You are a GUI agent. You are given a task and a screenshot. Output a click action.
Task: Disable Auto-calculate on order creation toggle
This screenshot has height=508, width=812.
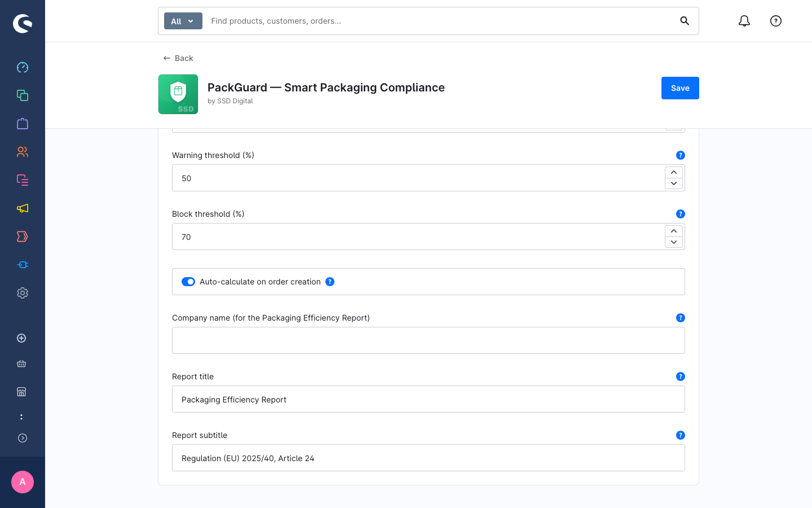click(188, 282)
